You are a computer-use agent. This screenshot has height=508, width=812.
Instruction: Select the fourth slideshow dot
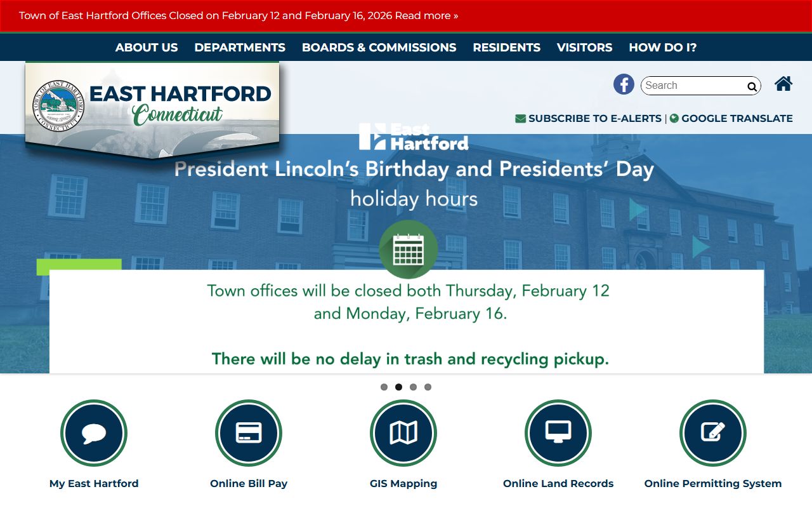[428, 387]
